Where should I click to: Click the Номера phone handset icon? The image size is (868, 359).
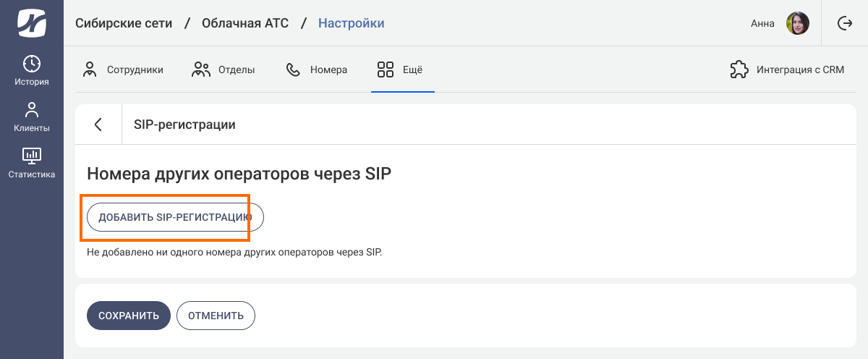293,69
